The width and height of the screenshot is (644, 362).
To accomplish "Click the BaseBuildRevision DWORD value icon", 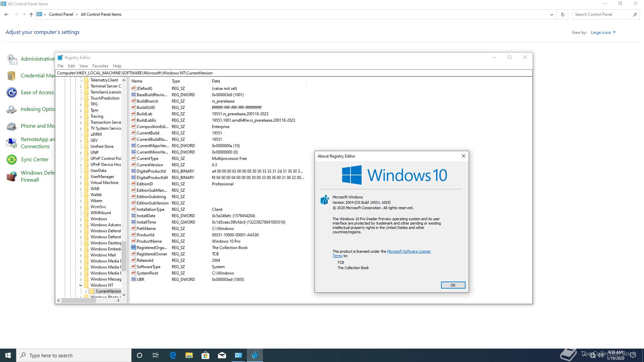I will 133,95.
